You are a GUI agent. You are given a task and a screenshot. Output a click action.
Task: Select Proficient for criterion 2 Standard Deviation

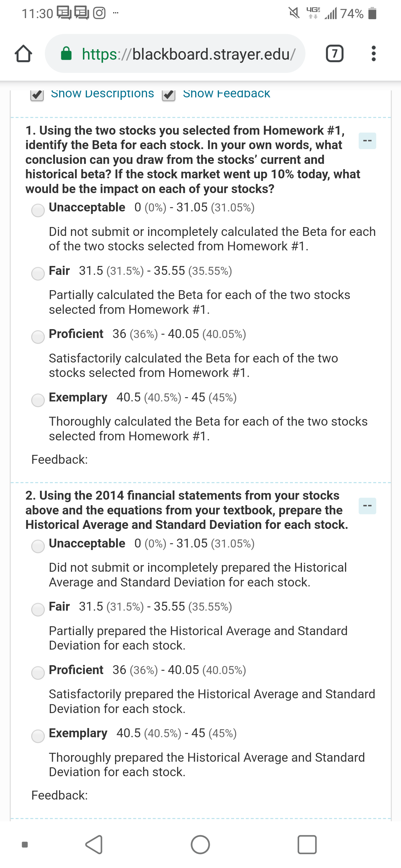tap(38, 673)
